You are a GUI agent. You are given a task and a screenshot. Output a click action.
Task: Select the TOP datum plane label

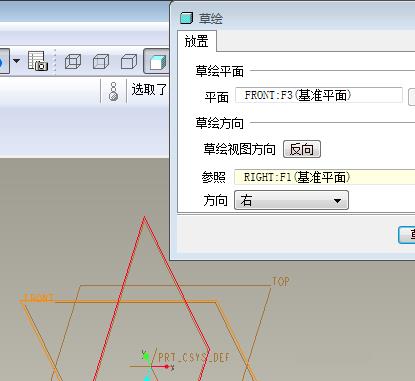pos(280,282)
